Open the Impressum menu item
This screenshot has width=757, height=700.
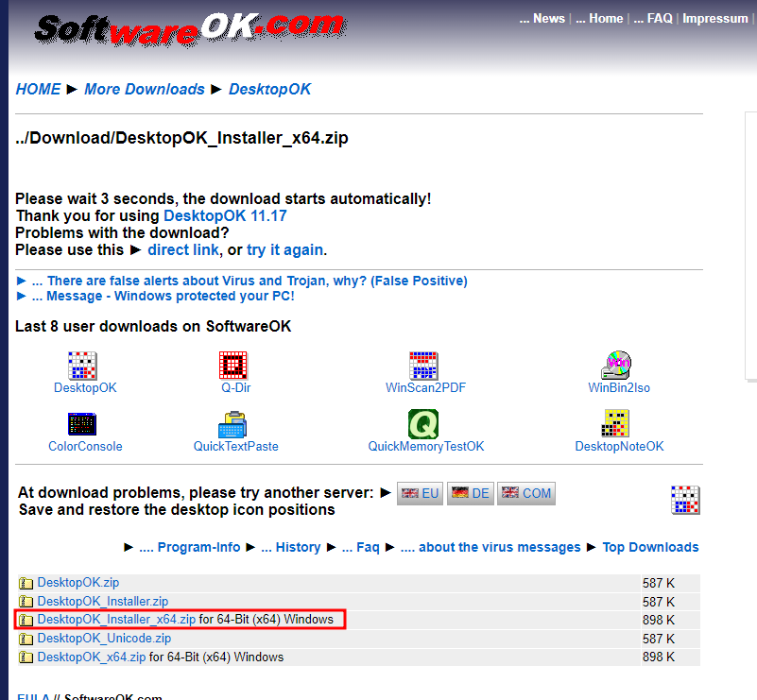[x=715, y=18]
